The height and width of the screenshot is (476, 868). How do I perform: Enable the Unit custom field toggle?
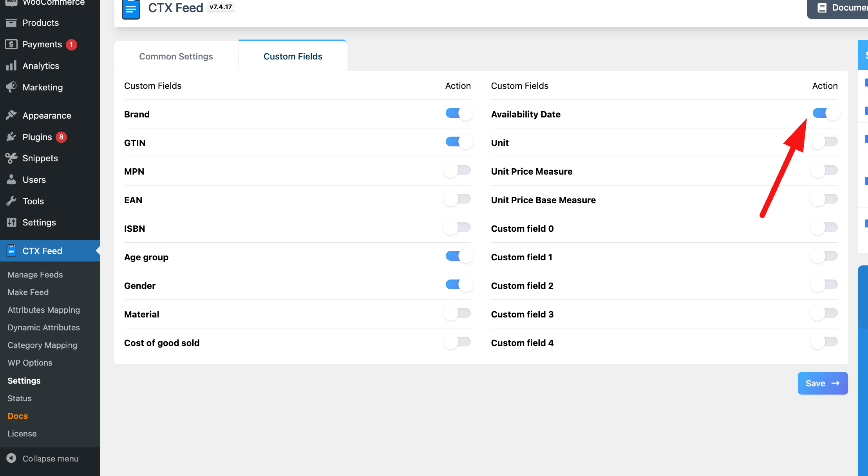pyautogui.click(x=825, y=142)
